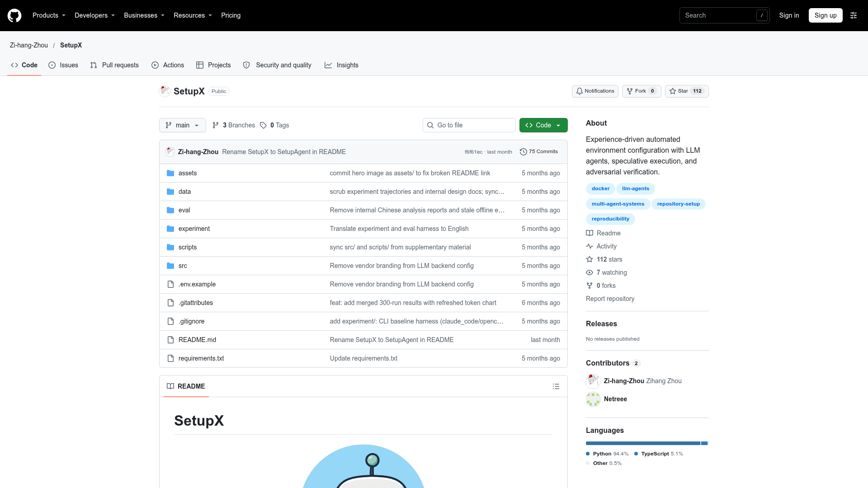Open the GitHub home logo
868x488 pixels.
pos(14,15)
